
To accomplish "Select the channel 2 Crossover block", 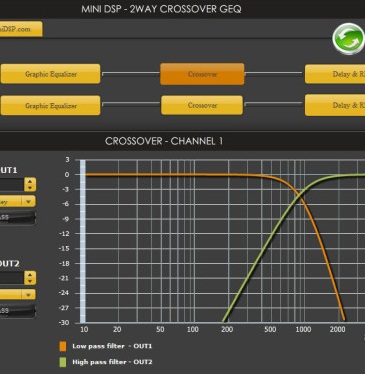I will point(202,105).
